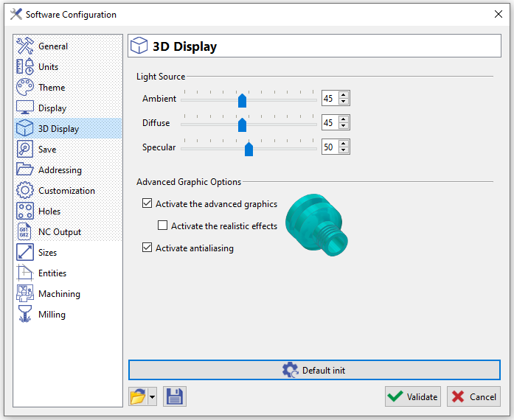Screen dimensions: 514x420
Task: Click the floppy disk save configuration icon
Action: [175, 396]
